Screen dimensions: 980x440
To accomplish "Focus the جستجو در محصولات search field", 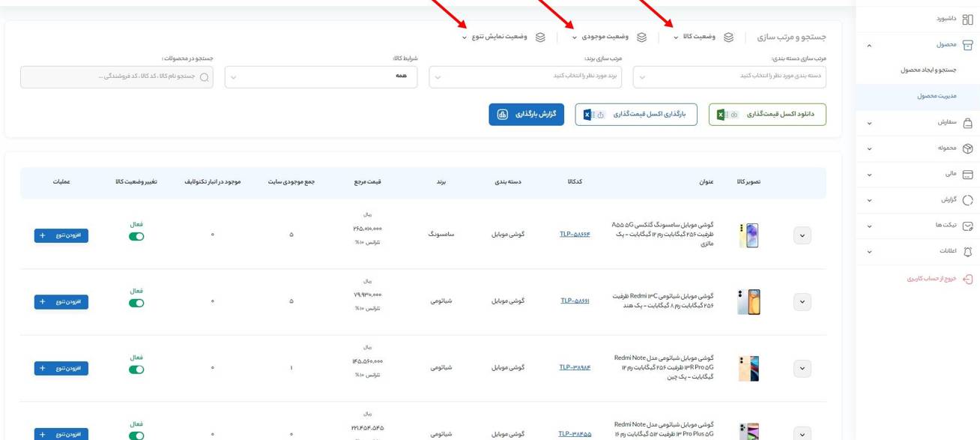I will click(x=117, y=76).
